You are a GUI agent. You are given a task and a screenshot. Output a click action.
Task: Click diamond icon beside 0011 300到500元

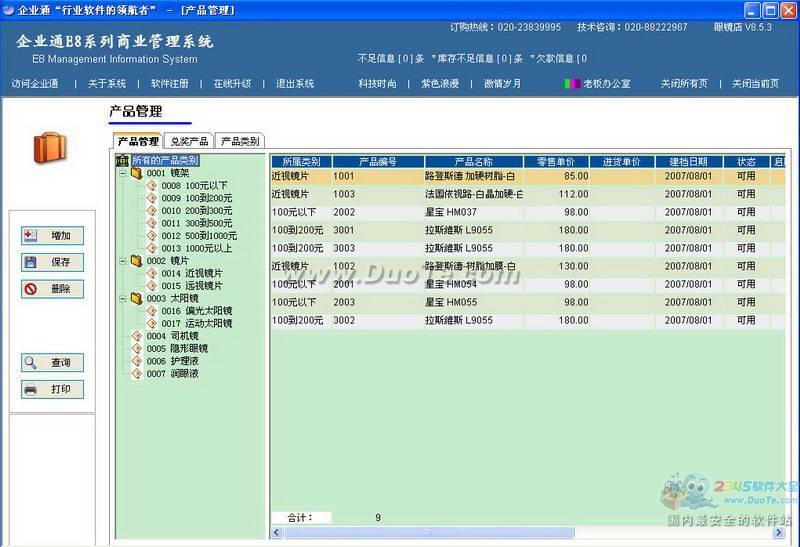click(x=152, y=223)
